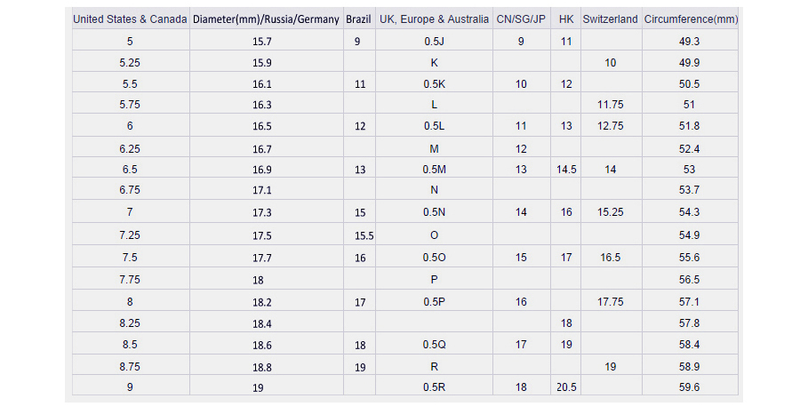Click the 8.75 US size cell
Image resolution: width=800 pixels, height=405 pixels.
click(130, 365)
